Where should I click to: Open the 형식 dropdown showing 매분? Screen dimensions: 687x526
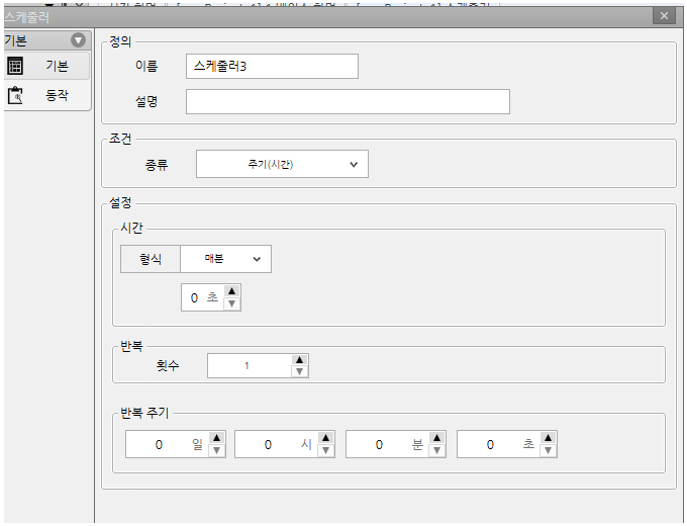[x=226, y=259]
